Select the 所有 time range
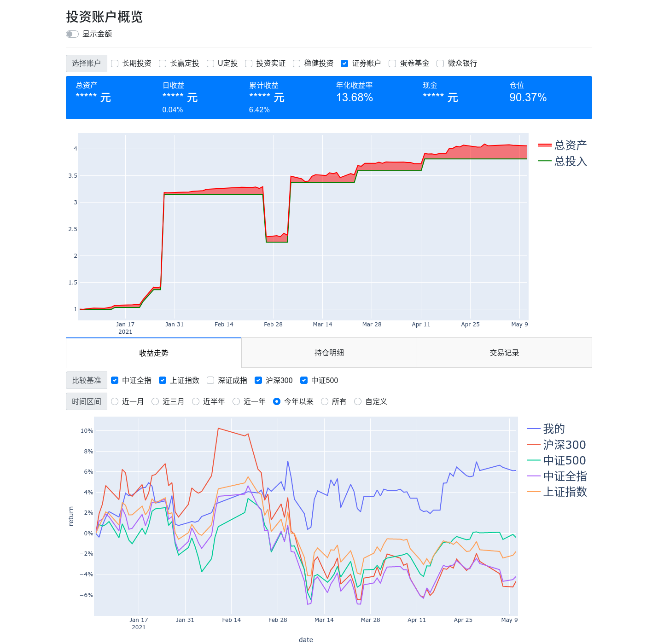This screenshot has width=658, height=644. [325, 401]
